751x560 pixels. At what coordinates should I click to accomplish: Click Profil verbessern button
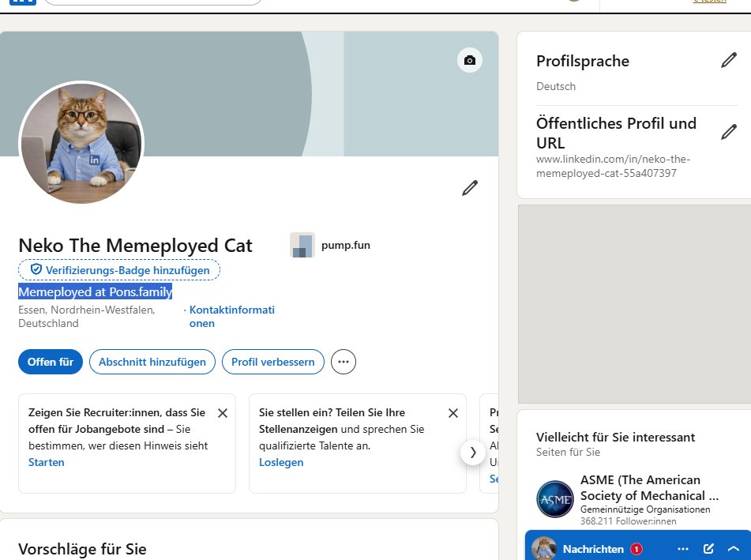coord(273,362)
